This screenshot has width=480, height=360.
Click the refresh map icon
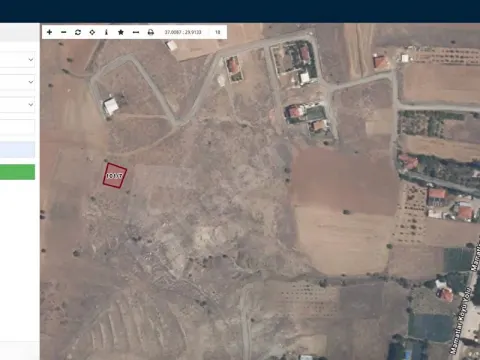tap(78, 32)
